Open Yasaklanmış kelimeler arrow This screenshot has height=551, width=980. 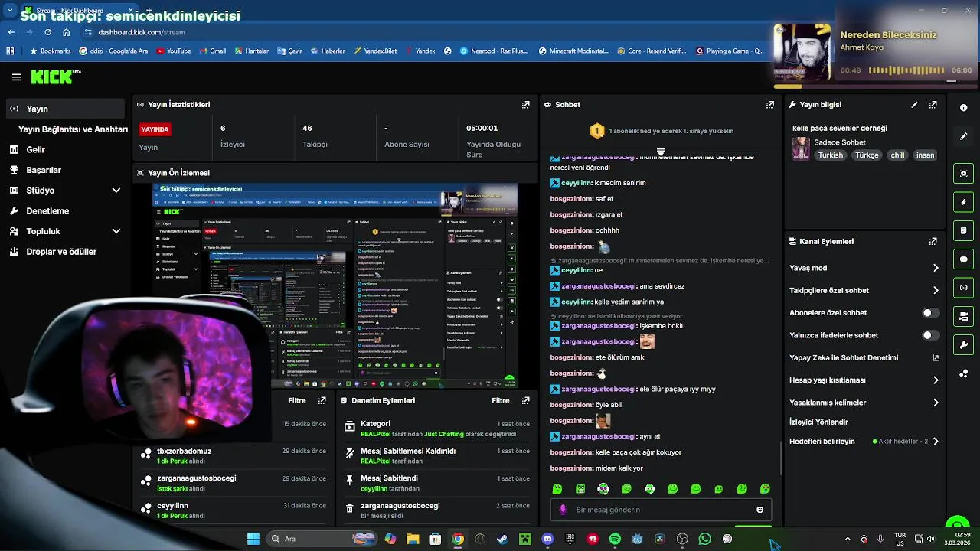point(935,403)
